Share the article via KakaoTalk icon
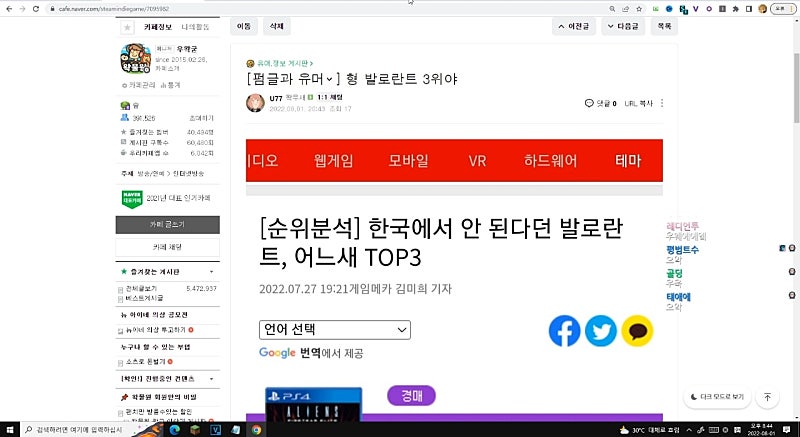This screenshot has width=800, height=437. coord(637,331)
